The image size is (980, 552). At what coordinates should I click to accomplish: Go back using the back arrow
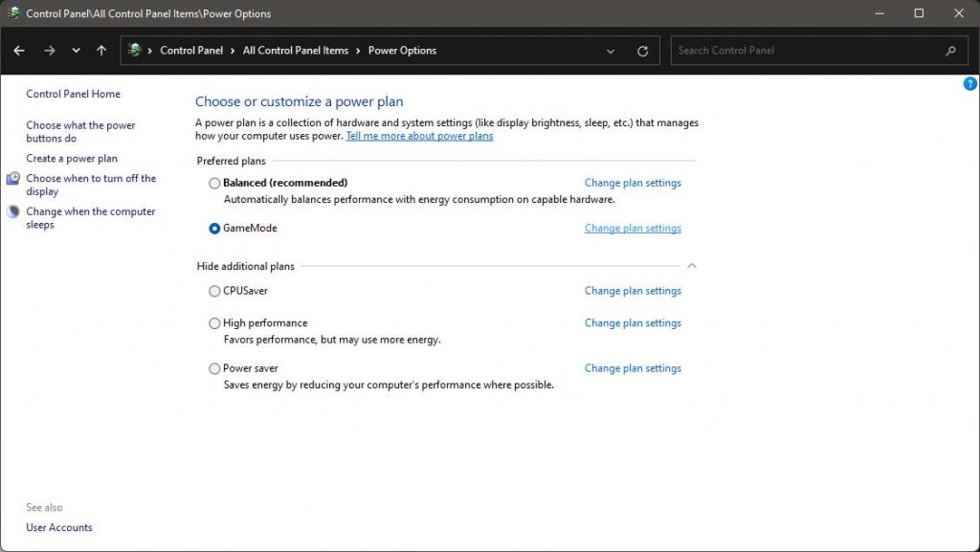tap(19, 51)
